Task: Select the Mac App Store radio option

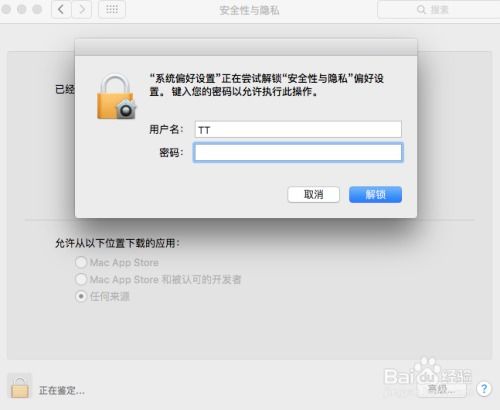Action: [x=81, y=263]
